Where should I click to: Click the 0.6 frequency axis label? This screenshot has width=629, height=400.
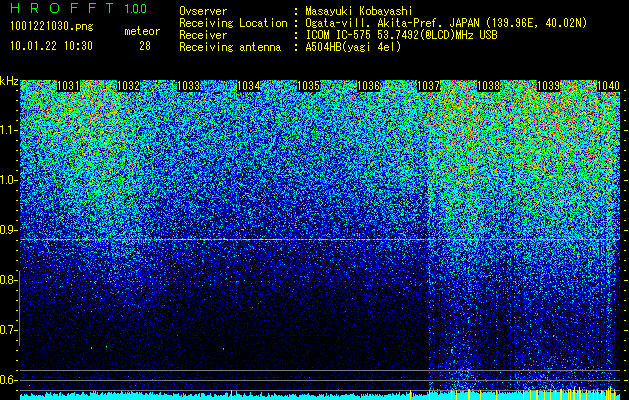pyautogui.click(x=9, y=380)
